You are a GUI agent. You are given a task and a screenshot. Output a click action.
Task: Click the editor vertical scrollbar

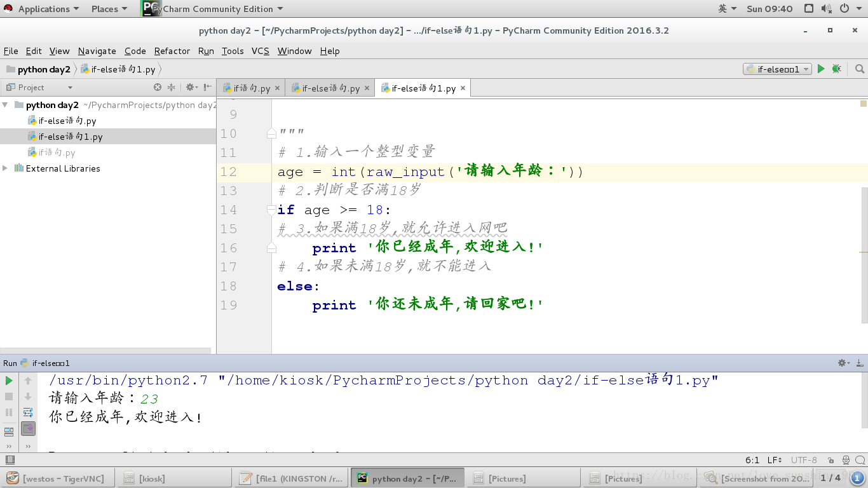pyautogui.click(x=864, y=254)
